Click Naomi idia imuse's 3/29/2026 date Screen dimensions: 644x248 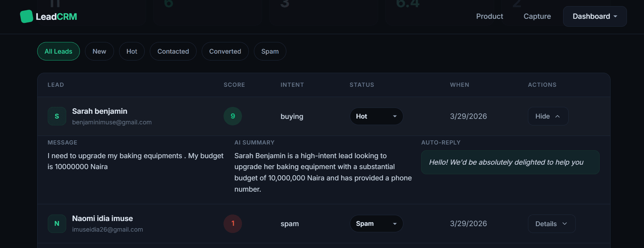point(468,223)
